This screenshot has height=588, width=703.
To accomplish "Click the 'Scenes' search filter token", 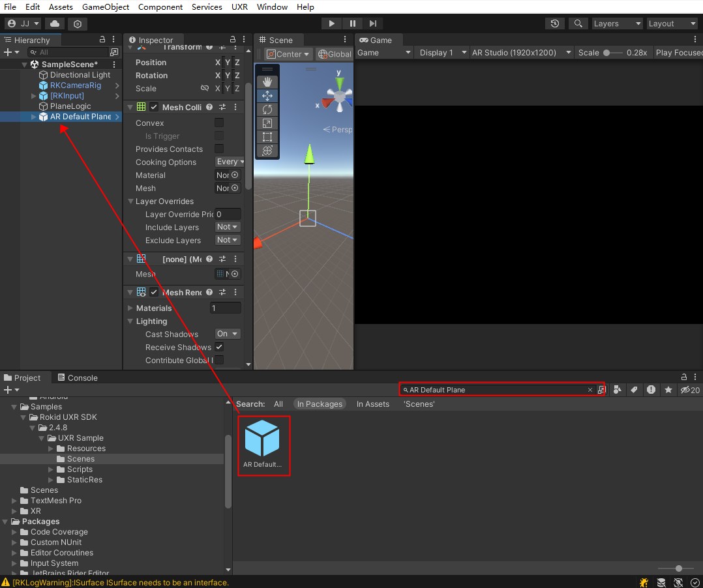I will (x=419, y=404).
